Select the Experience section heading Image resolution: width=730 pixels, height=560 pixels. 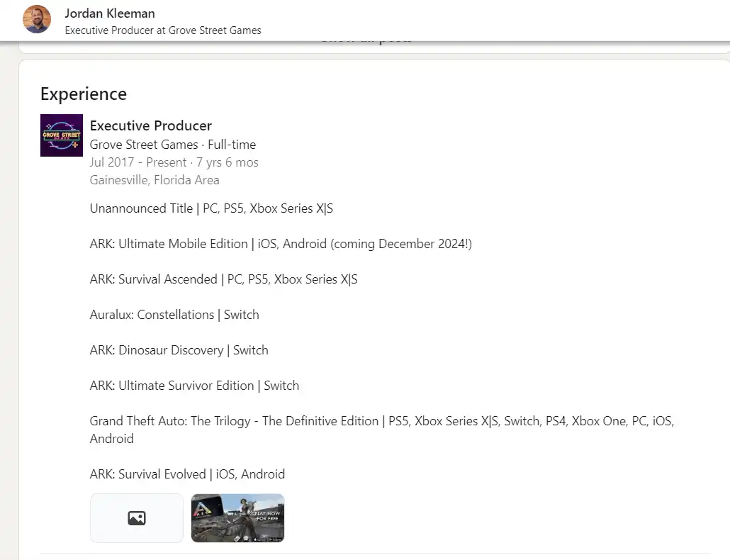click(x=84, y=94)
